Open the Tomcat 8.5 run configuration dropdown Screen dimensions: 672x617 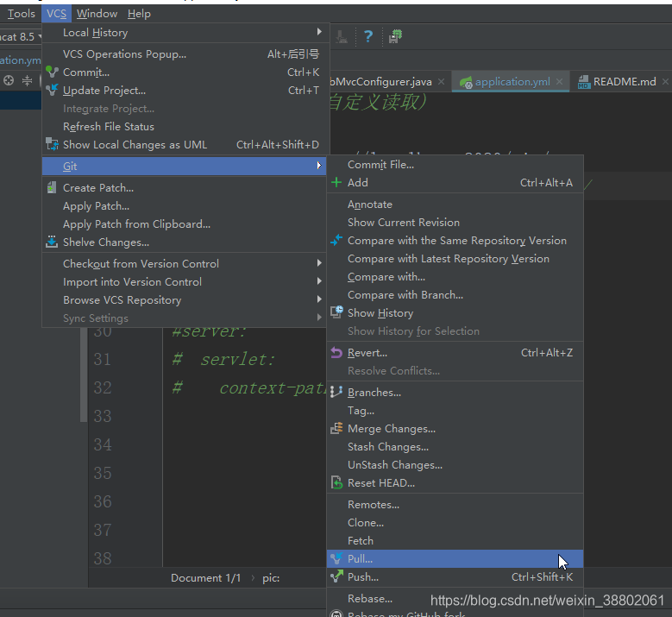pyautogui.click(x=20, y=36)
